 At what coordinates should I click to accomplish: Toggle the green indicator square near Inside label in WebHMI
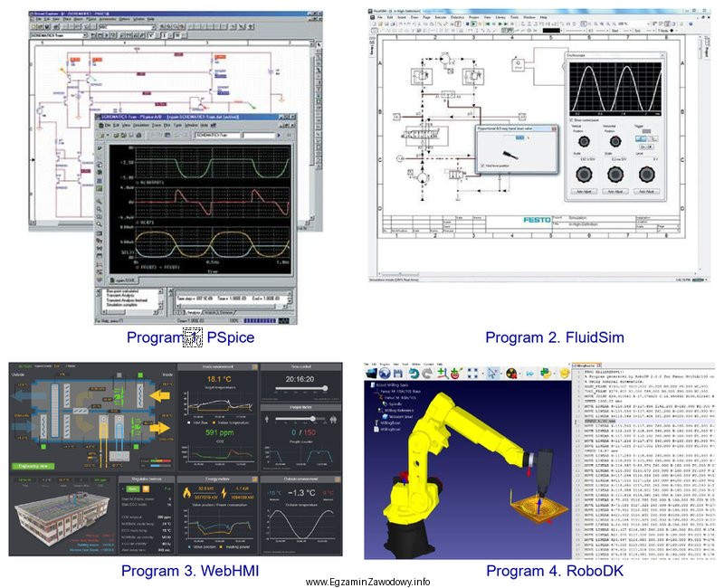point(140,375)
